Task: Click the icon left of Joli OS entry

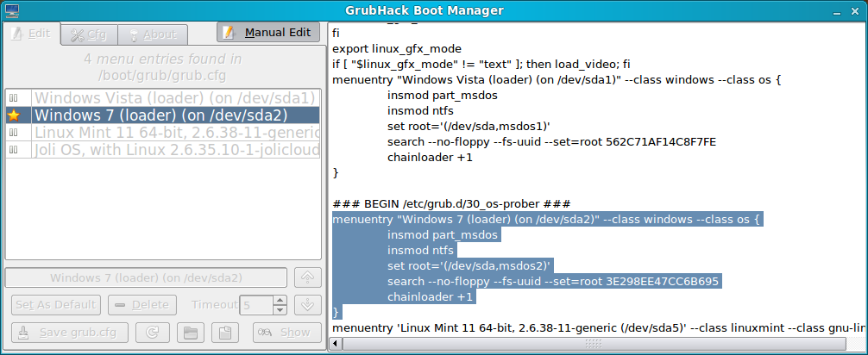Action: [14, 150]
